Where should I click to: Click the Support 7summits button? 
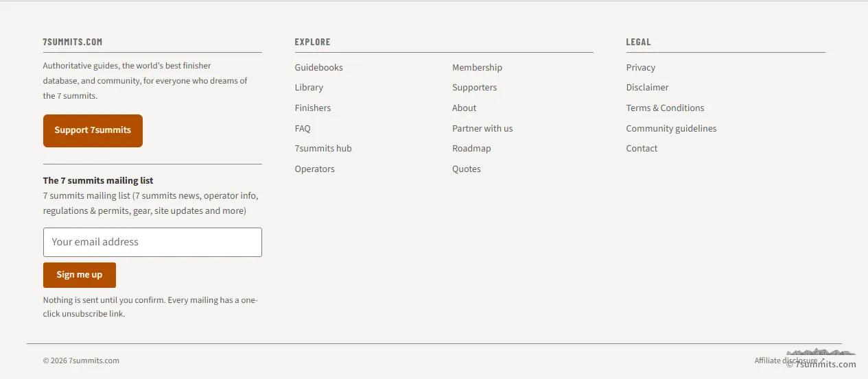93,130
